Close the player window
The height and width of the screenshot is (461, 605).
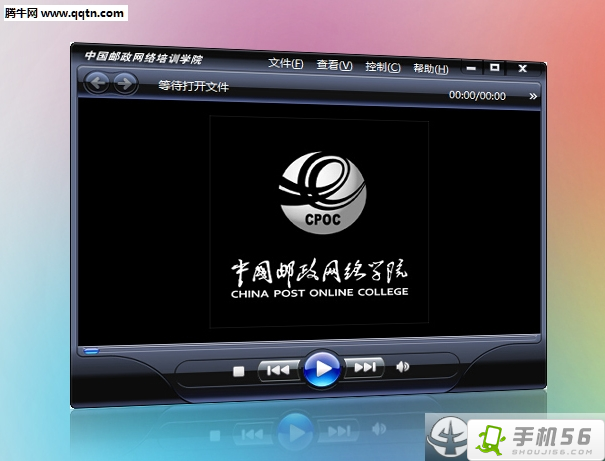pos(522,69)
